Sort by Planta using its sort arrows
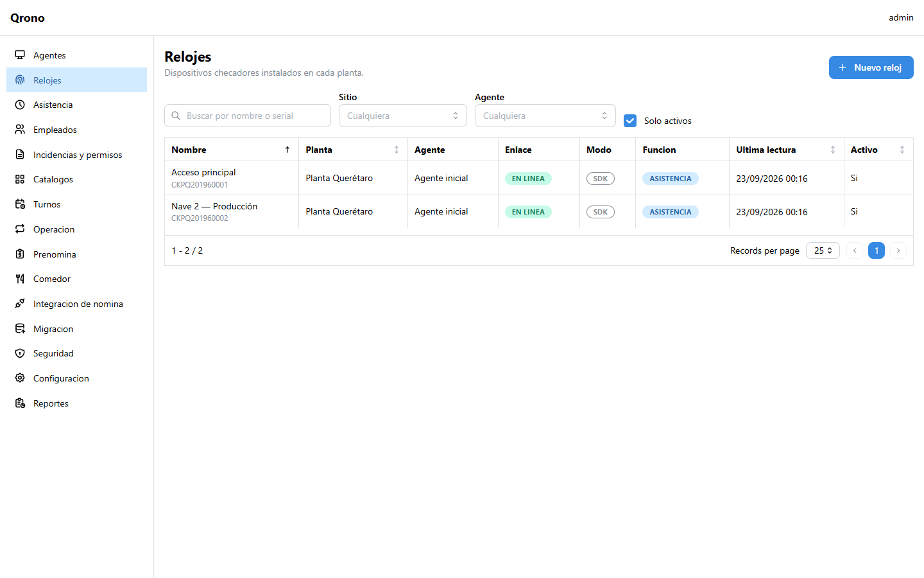This screenshot has height=578, width=924. pyautogui.click(x=397, y=150)
